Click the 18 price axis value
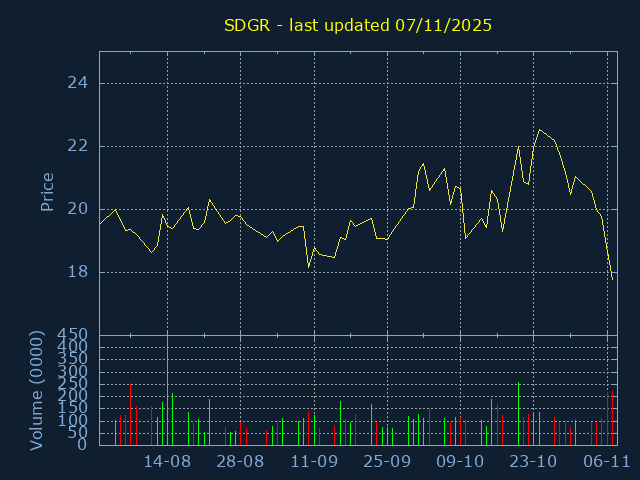The image size is (640, 480). tap(77, 272)
